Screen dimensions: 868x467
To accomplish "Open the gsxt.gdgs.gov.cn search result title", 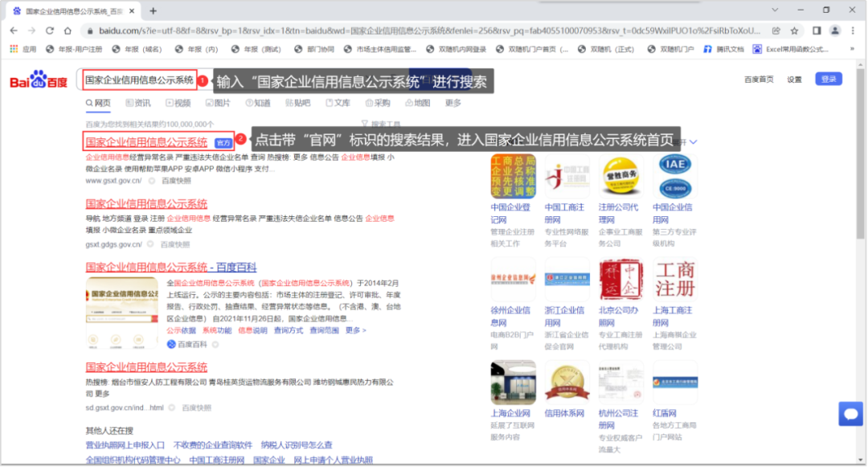I will coord(147,203).
